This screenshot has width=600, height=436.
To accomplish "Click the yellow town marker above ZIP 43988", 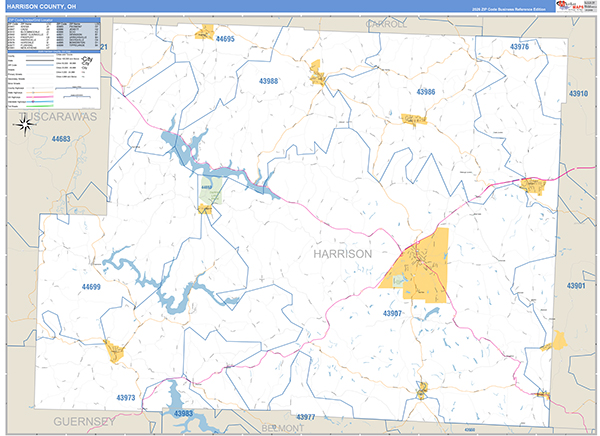I will point(318,74).
